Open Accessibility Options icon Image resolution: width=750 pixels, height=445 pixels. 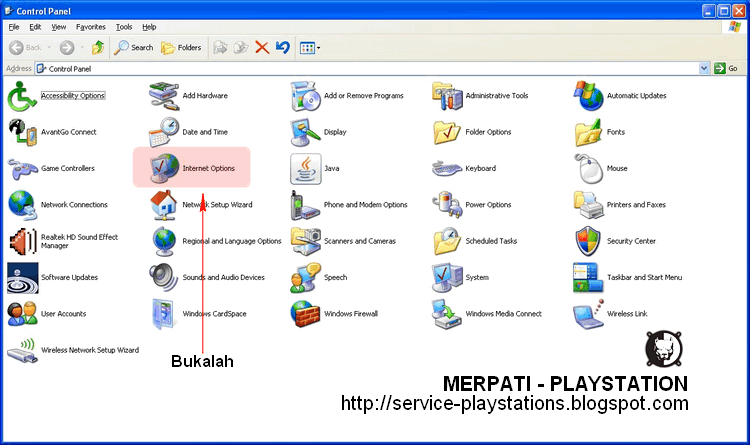click(x=22, y=96)
